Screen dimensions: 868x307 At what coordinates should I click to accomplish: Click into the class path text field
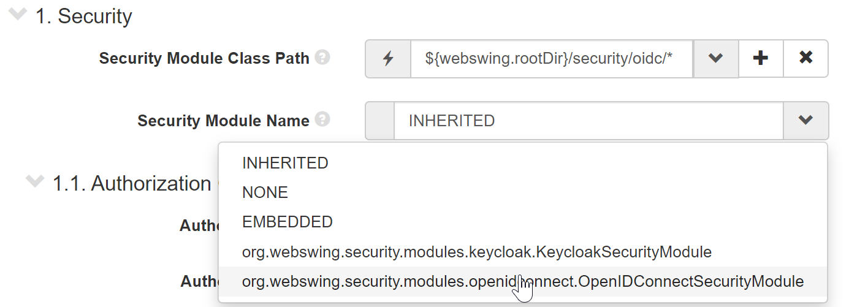[x=552, y=59]
